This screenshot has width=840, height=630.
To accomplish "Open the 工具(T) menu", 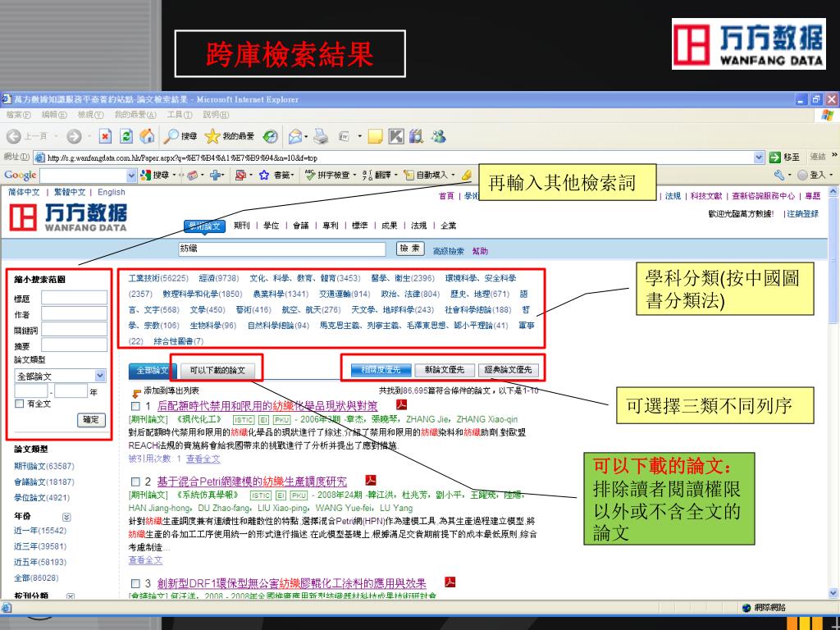I will (x=180, y=115).
